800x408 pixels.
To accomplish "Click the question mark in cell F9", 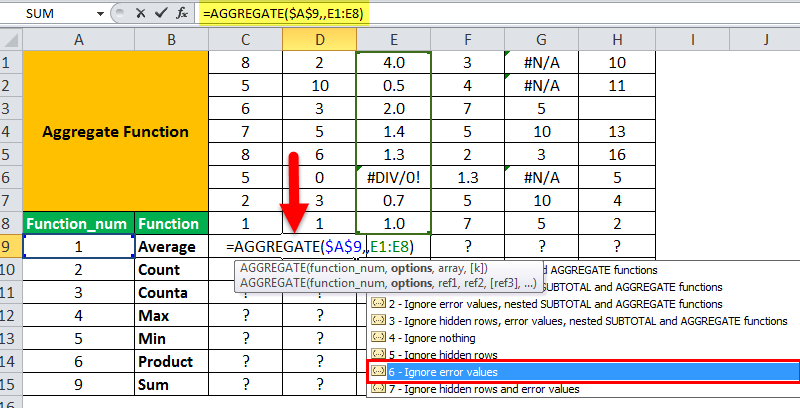I will click(467, 246).
